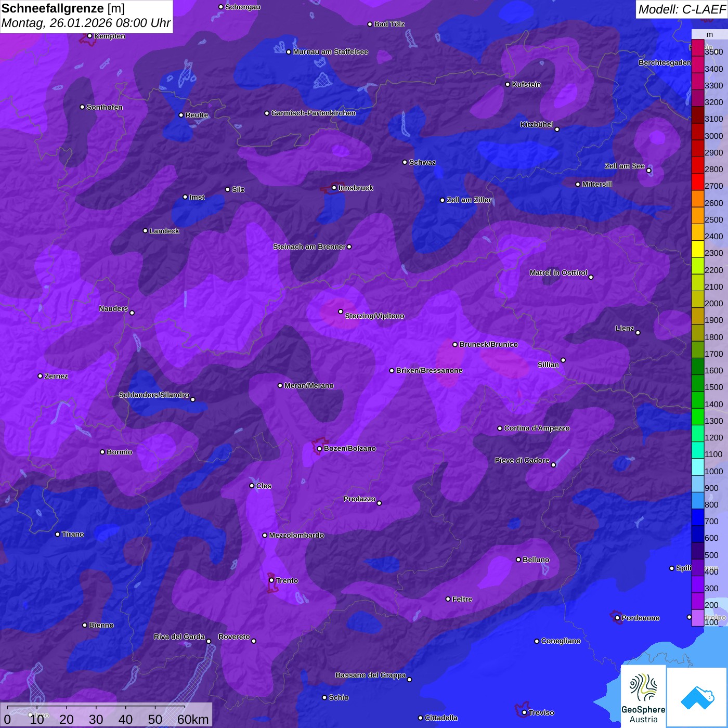Click the Mezzolombardo label
Viewport: 728px width, 728px height.
click(x=296, y=535)
